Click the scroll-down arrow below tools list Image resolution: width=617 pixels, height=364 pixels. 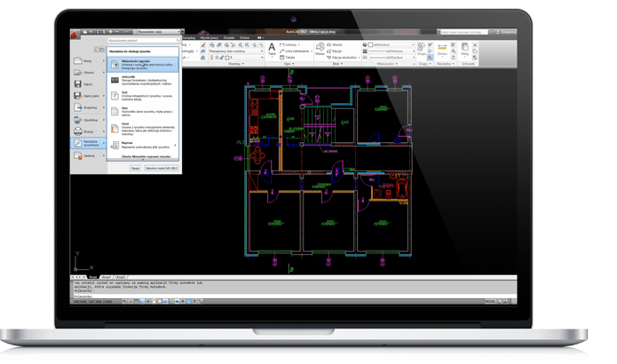(143, 160)
